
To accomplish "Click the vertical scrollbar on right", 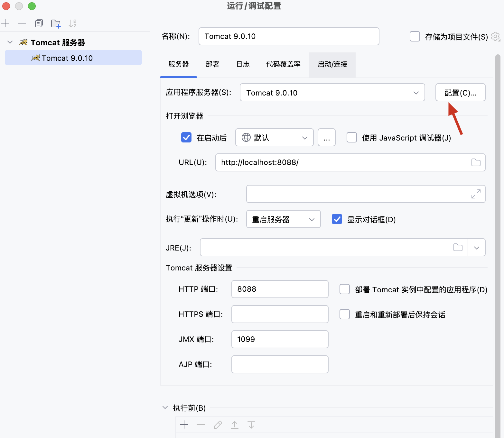I will coord(498,246).
